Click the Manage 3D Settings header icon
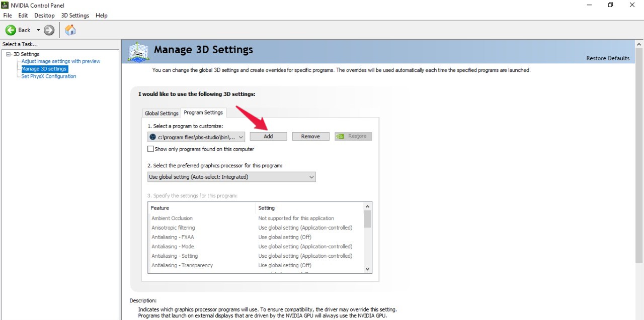 138,51
